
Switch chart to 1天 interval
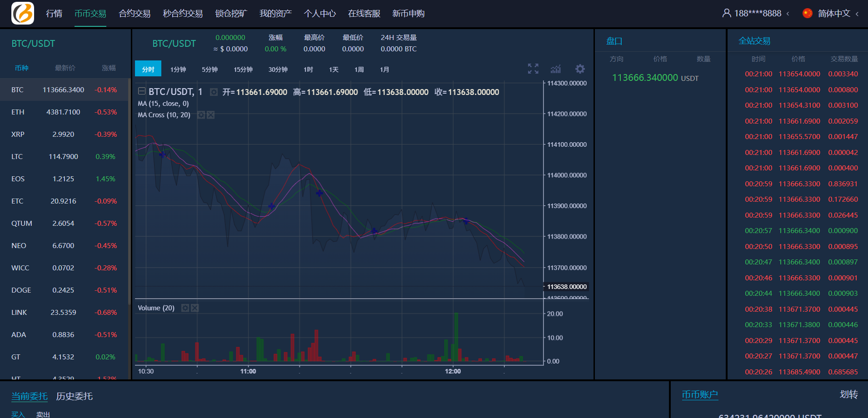(334, 70)
